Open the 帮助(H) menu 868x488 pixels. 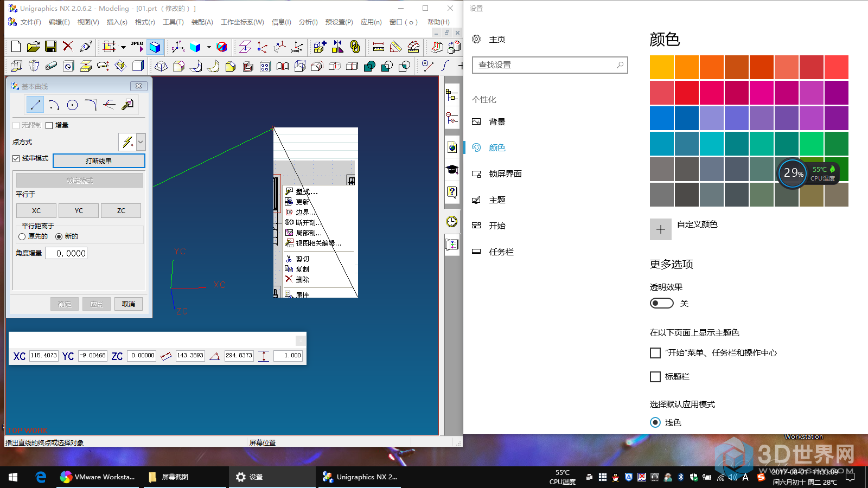[438, 22]
